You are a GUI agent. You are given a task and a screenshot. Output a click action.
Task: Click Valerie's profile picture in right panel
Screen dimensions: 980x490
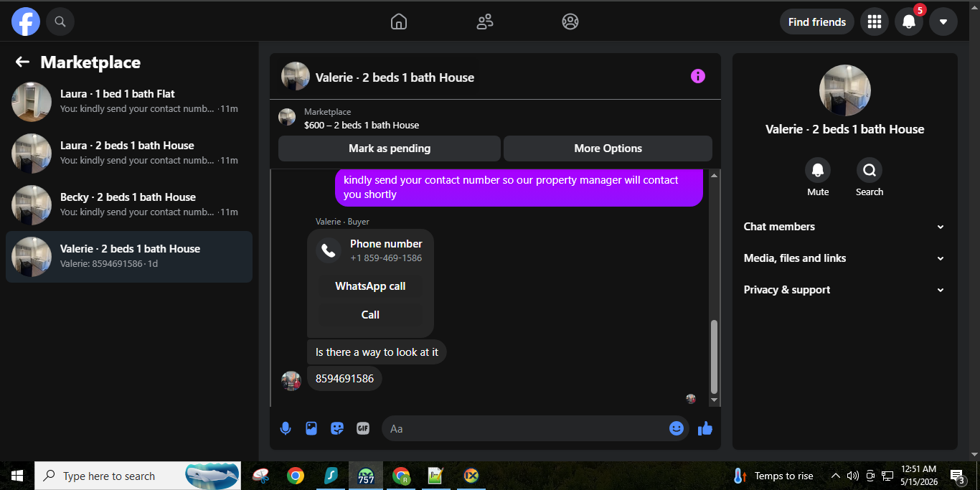point(845,90)
